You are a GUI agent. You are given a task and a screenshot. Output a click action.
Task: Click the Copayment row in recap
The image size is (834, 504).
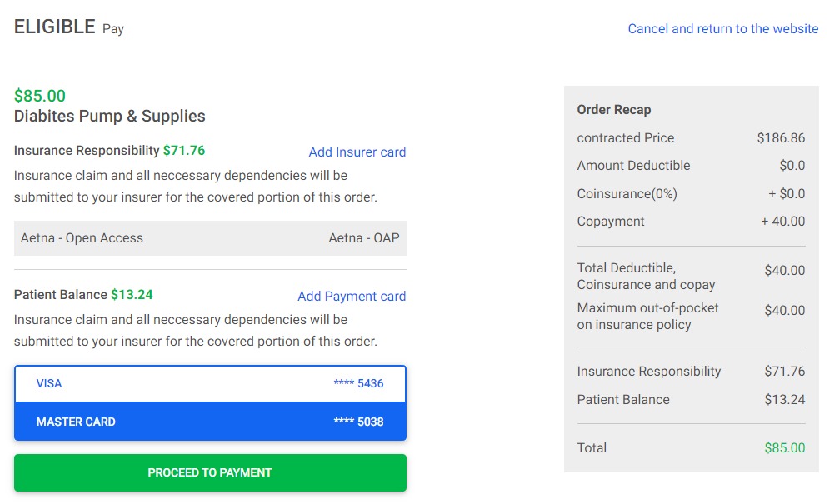pos(691,222)
